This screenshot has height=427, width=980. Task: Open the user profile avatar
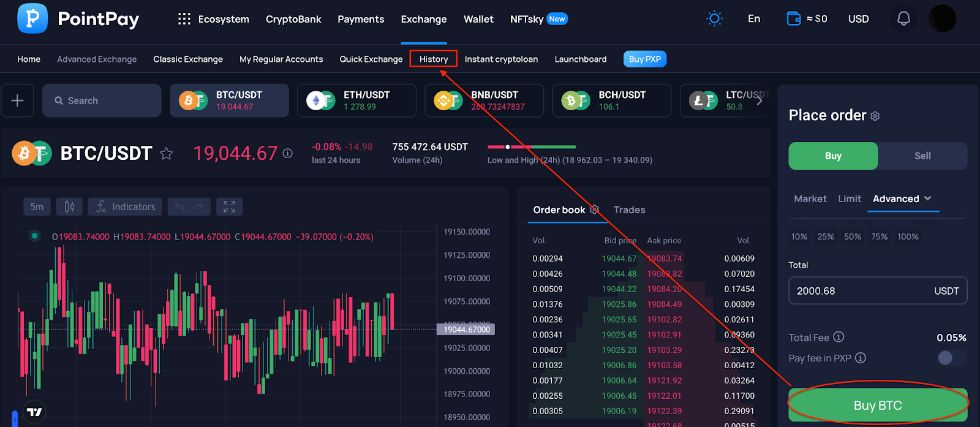click(x=943, y=18)
